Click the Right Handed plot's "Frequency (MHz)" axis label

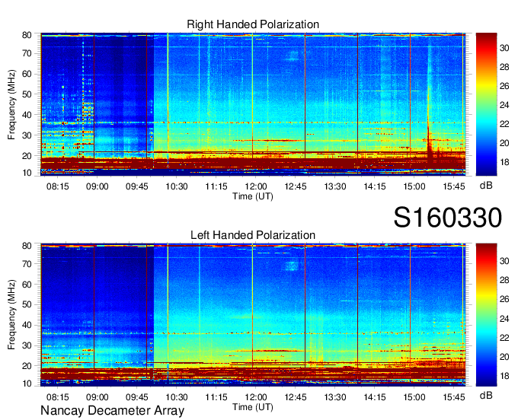point(11,104)
